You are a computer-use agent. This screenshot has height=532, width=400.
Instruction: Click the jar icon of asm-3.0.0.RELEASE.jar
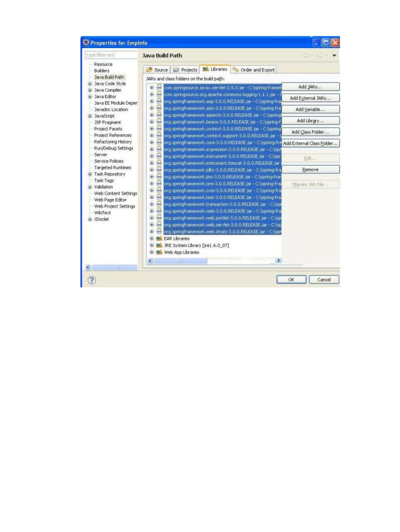(159, 108)
